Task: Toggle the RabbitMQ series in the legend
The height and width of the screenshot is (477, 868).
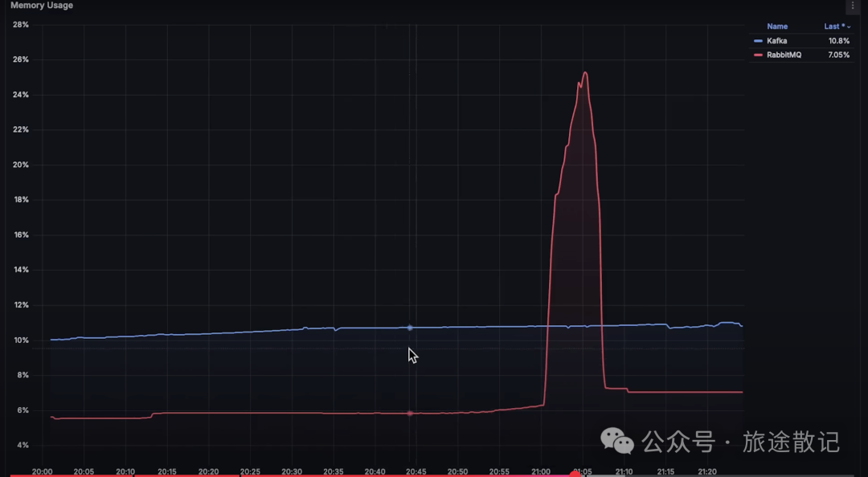Action: pyautogui.click(x=784, y=55)
